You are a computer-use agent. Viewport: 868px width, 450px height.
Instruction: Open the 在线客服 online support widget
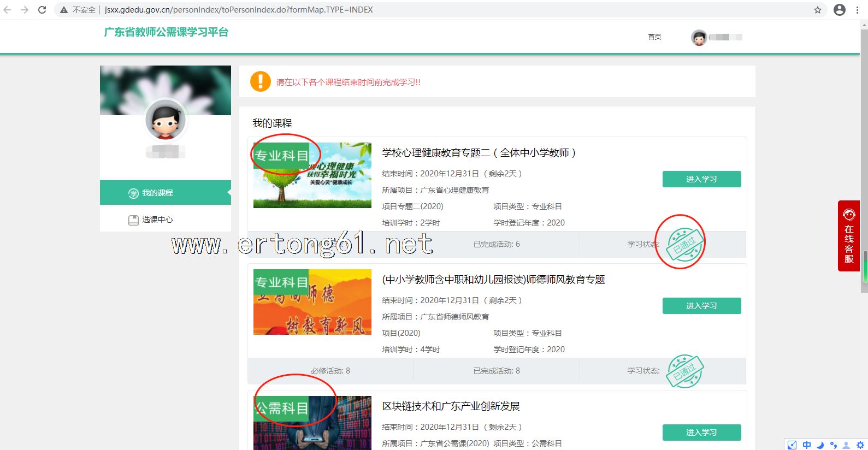849,236
